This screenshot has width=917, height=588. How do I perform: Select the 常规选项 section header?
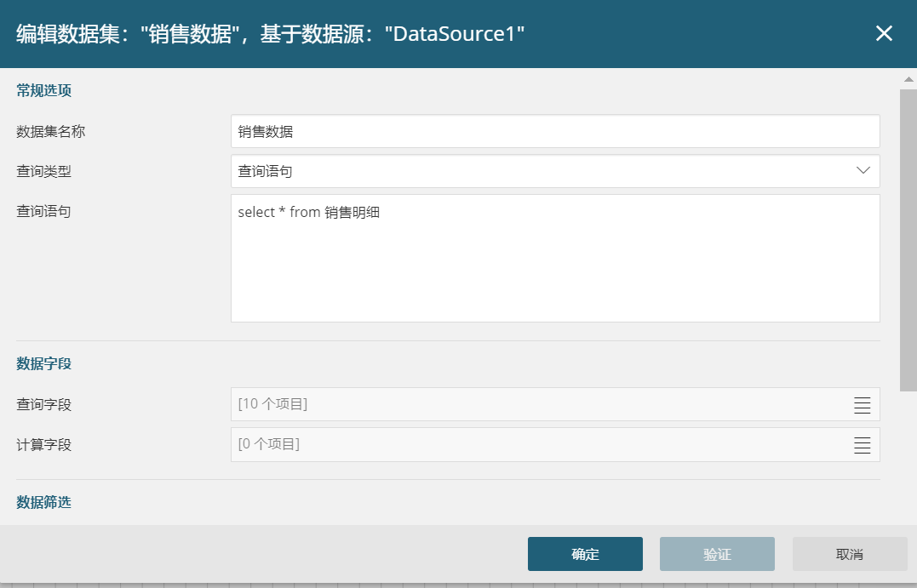click(x=43, y=91)
